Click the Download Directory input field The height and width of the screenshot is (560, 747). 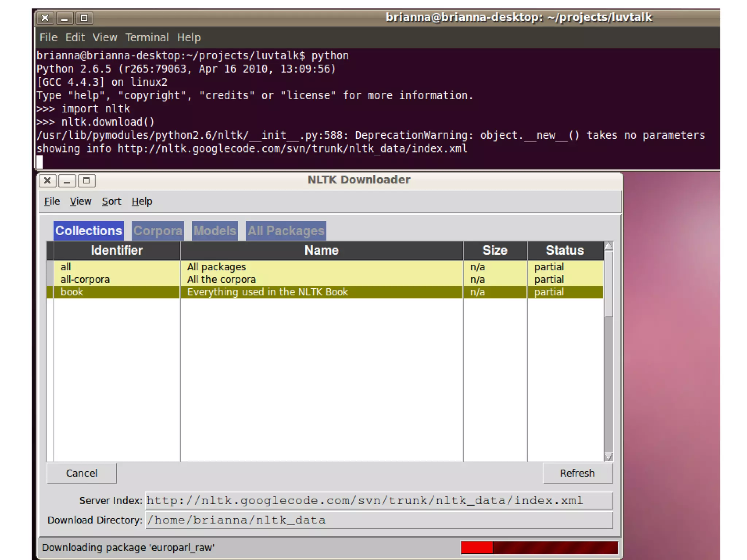coord(379,520)
